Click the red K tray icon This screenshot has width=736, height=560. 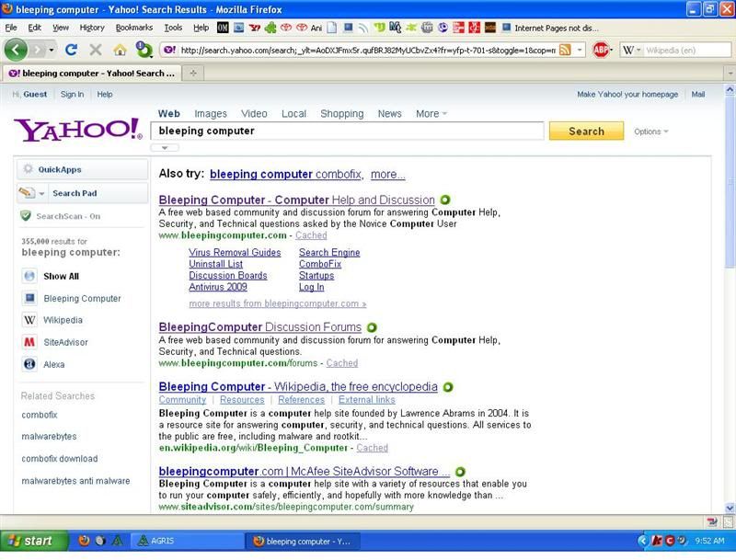[657, 541]
